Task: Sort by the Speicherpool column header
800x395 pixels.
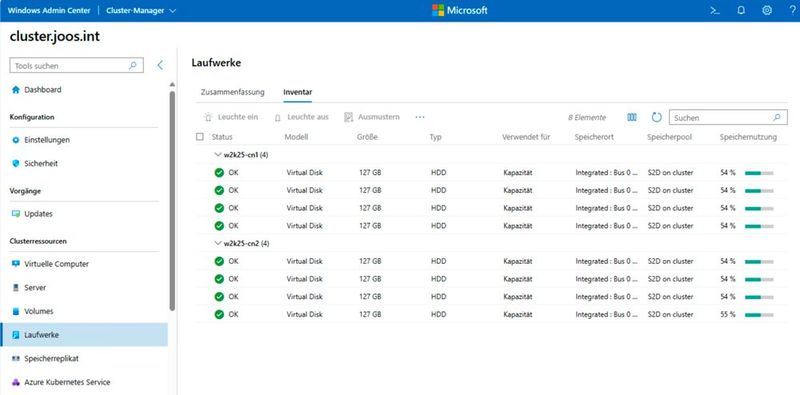Action: (x=668, y=137)
